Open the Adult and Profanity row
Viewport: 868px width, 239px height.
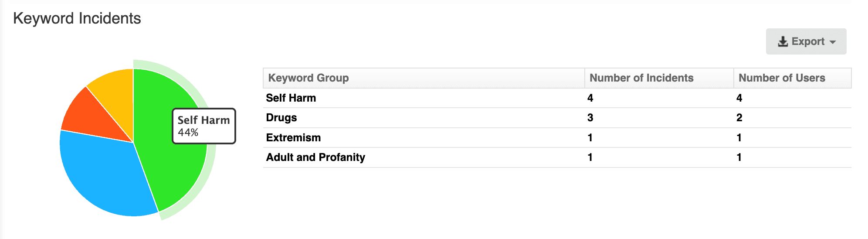tap(557, 157)
